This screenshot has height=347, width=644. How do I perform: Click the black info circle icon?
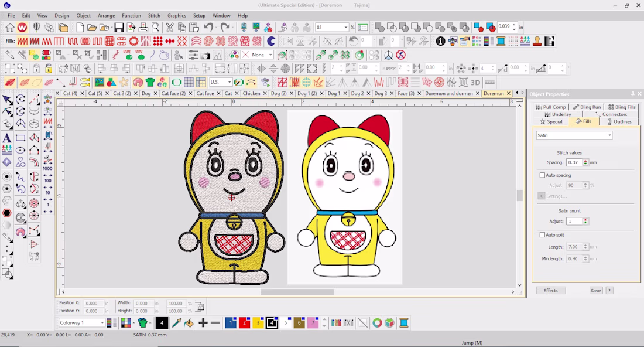coord(440,41)
